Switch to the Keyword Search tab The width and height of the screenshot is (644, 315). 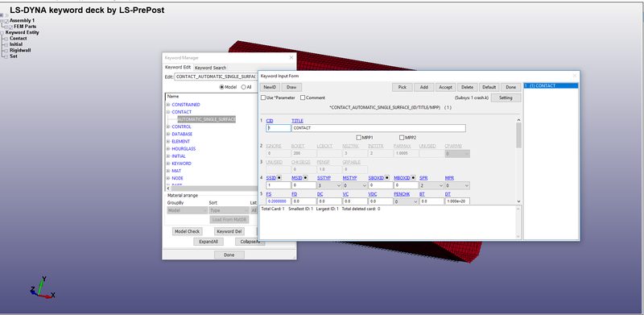(210, 68)
